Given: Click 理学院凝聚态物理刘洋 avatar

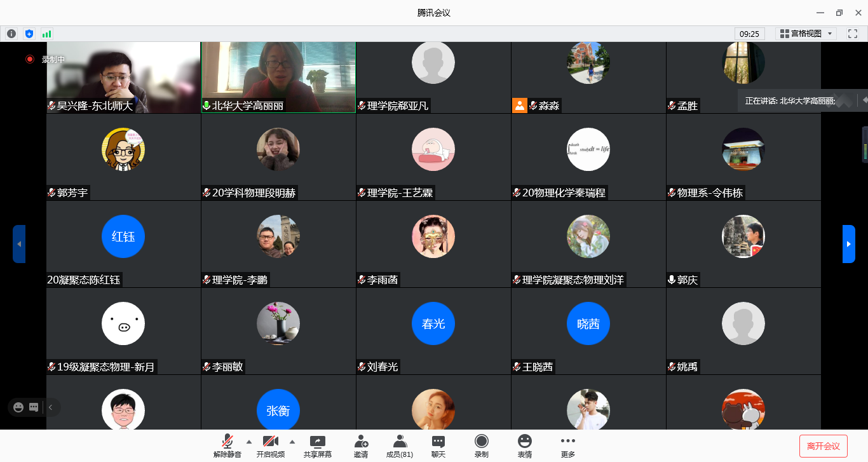Looking at the screenshot, I should (x=588, y=236).
